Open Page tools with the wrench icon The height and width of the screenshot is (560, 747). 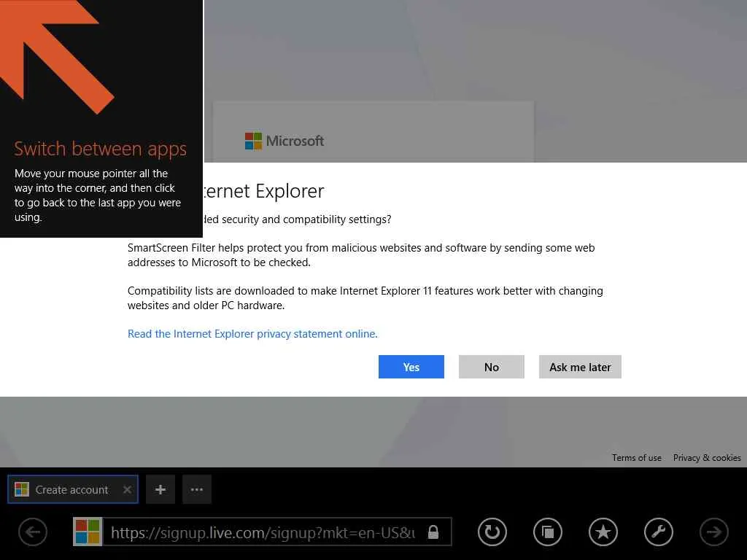[659, 532]
